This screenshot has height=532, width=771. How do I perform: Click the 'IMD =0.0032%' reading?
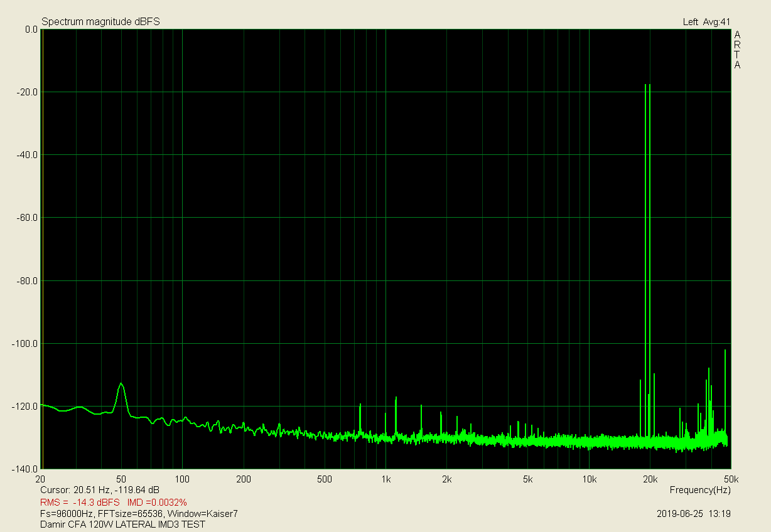pos(157,503)
